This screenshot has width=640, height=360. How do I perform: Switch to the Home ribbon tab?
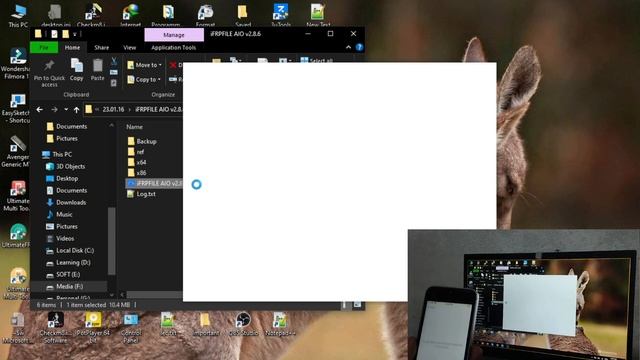point(72,47)
